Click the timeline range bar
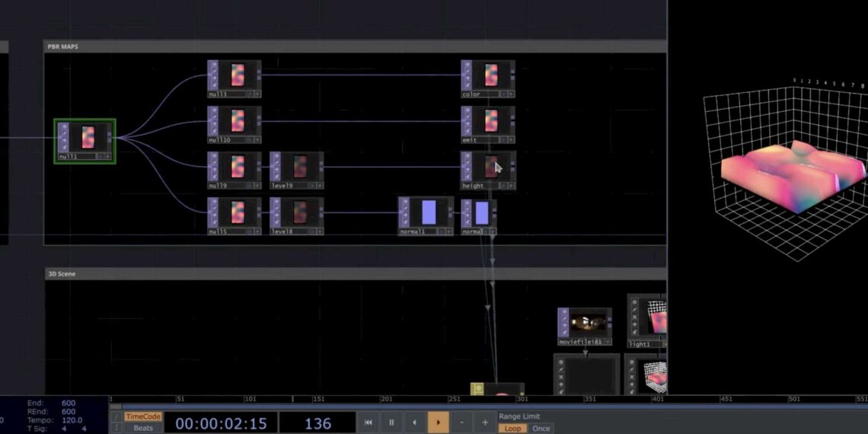Screen dimensions: 868x434 click(x=489, y=407)
